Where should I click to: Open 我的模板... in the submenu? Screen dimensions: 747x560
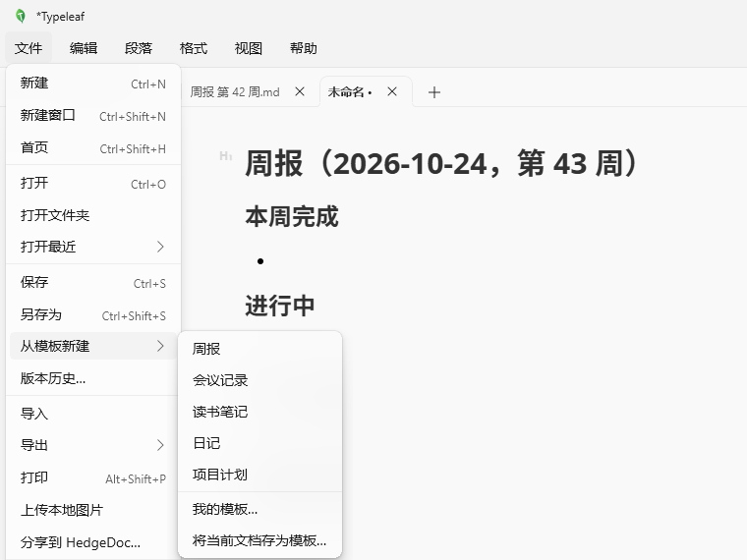tap(259, 510)
